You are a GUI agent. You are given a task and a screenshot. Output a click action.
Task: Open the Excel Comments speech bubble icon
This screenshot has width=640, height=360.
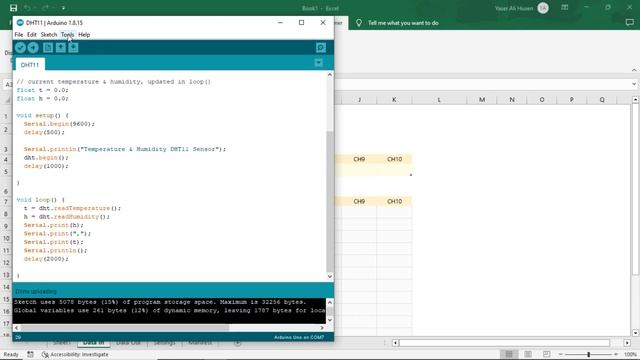tap(629, 23)
